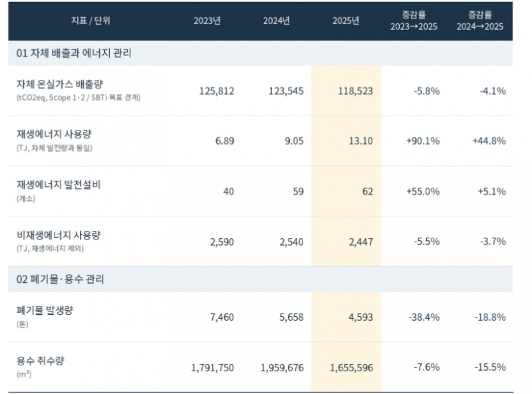Select the 118,523 emissions value for 2025
The image size is (532, 394).
(x=355, y=91)
